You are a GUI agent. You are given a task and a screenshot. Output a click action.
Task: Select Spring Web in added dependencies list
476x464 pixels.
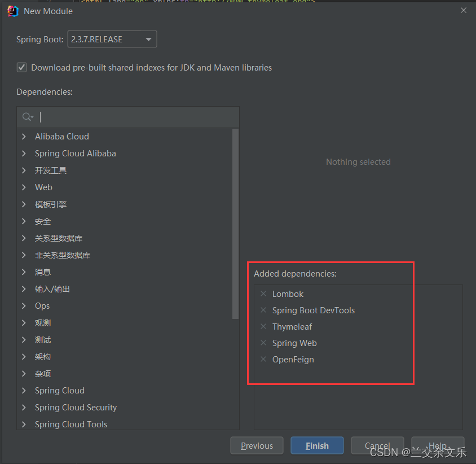point(294,343)
